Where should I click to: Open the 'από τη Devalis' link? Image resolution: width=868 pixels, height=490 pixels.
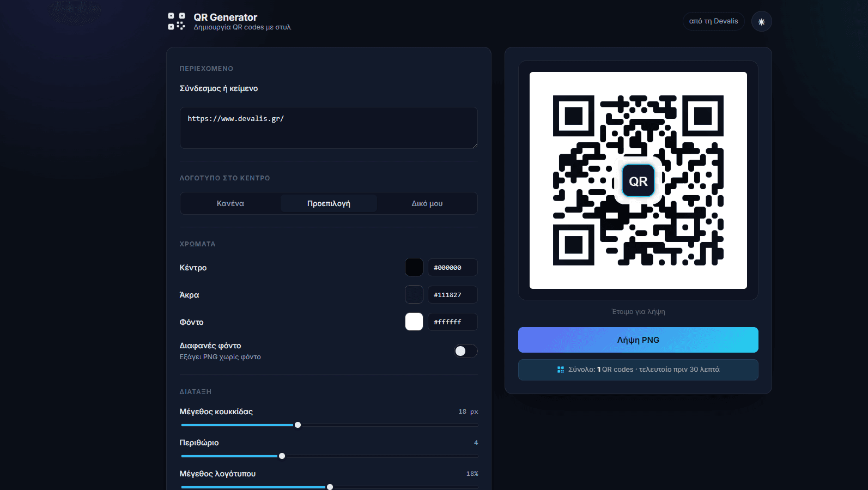tap(713, 21)
